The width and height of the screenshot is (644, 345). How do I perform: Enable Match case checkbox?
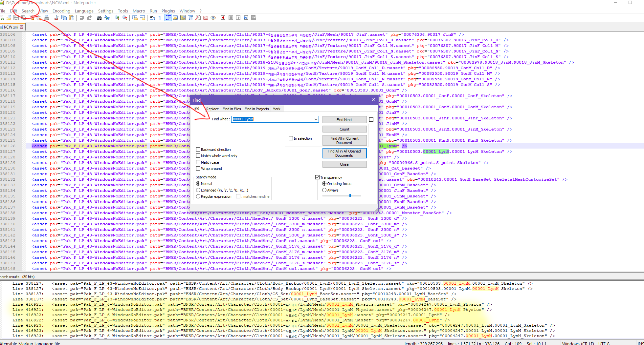pyautogui.click(x=198, y=162)
